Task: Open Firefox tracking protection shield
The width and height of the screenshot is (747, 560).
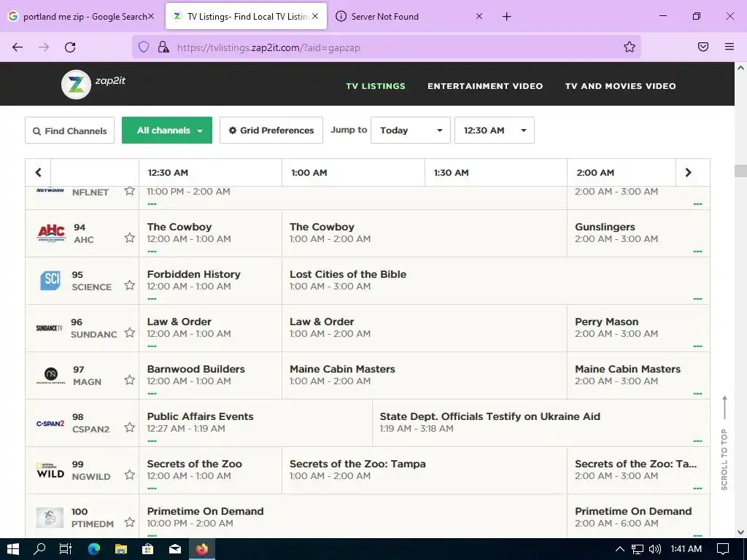Action: point(144,47)
